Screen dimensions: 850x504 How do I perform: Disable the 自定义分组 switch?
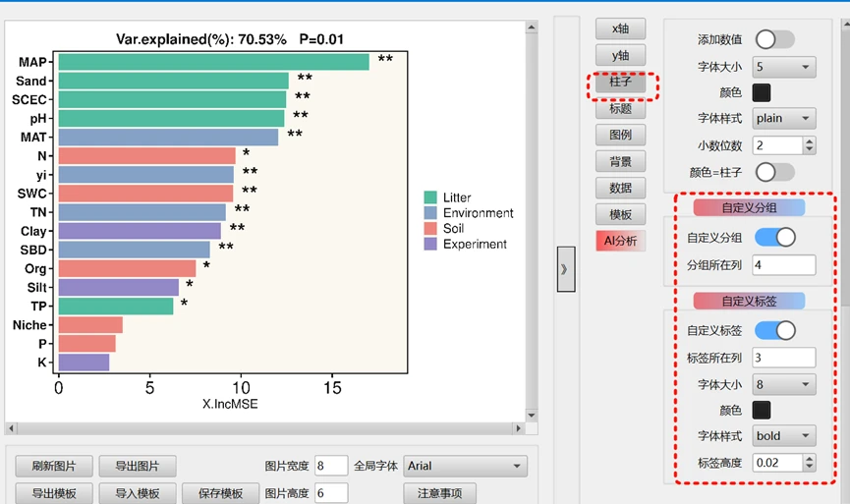[774, 237]
